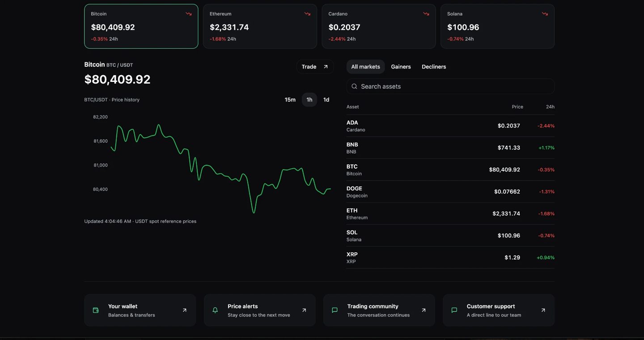Viewport: 644px width, 340px height.
Task: Switch to the Decliners tab
Action: 434,67
